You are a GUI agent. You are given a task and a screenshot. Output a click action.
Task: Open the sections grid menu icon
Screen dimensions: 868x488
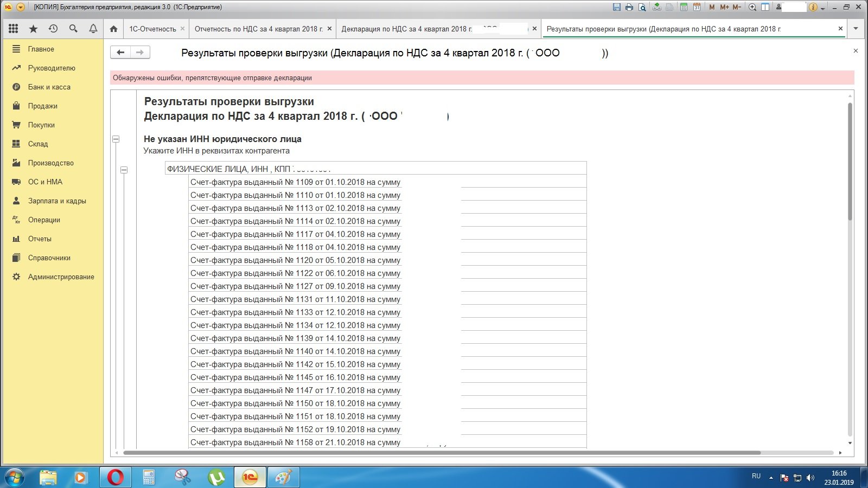pos(14,29)
